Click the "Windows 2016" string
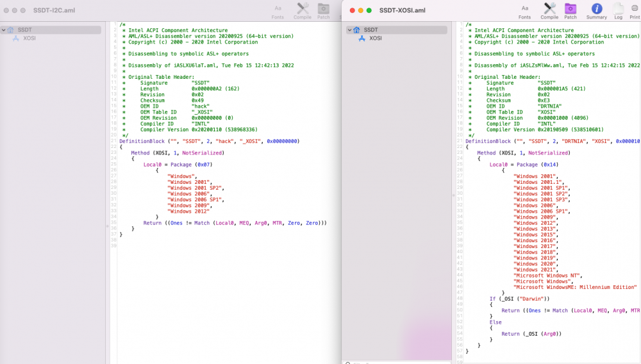This screenshot has width=641, height=364. [535, 240]
